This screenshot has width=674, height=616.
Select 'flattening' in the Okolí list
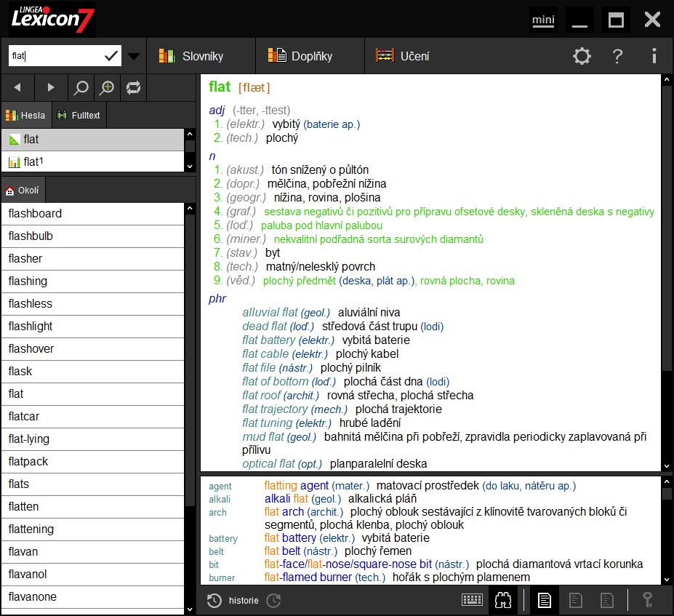(93, 529)
